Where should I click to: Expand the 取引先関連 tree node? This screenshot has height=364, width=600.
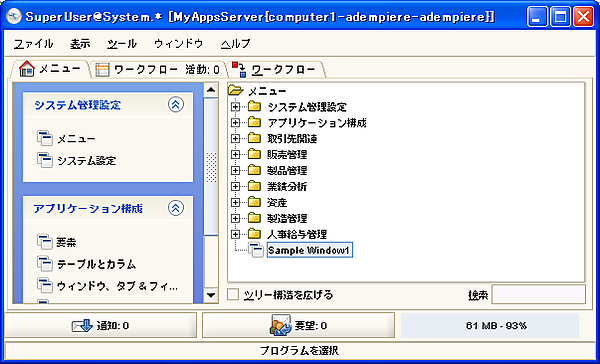236,139
